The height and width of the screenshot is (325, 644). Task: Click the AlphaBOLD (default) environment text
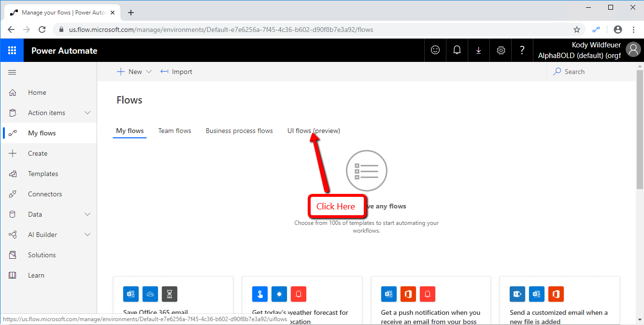(x=579, y=56)
